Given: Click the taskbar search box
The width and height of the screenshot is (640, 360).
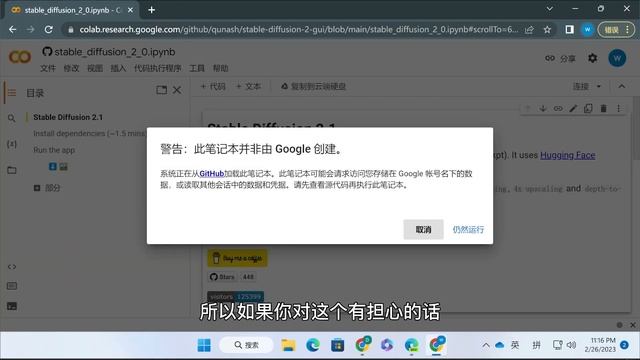Looking at the screenshot, I should coord(247,345).
